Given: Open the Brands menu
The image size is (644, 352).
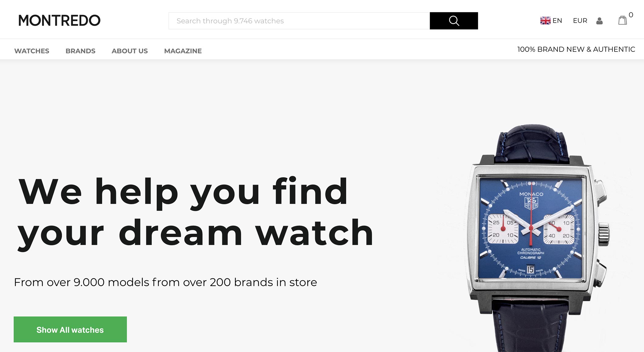Looking at the screenshot, I should [80, 51].
